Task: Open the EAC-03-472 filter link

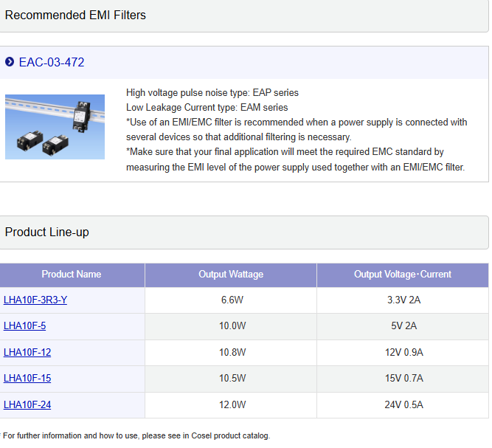Action: tap(52, 62)
